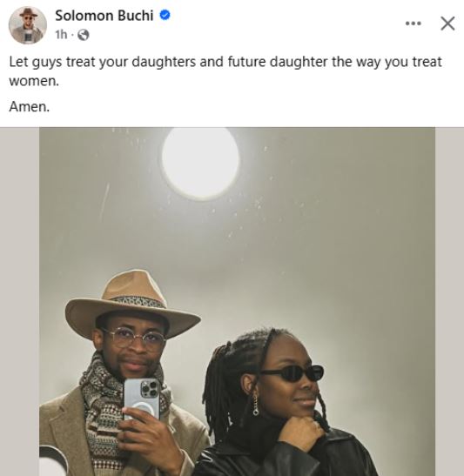Click the woman's black sunglasses in photo
This screenshot has width=464, height=476.
[x=293, y=372]
